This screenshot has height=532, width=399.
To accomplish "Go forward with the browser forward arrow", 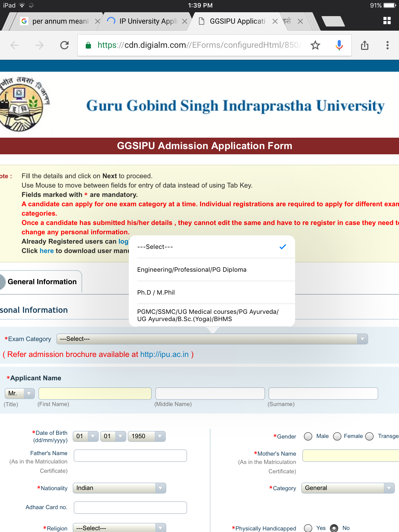I will pyautogui.click(x=39, y=45).
